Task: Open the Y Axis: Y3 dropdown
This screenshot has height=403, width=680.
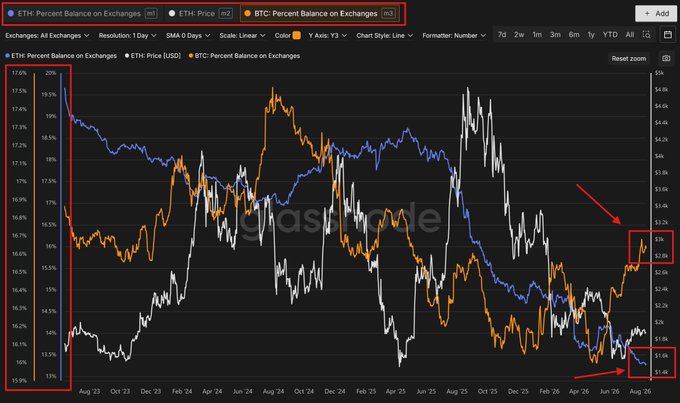Action: 327,36
